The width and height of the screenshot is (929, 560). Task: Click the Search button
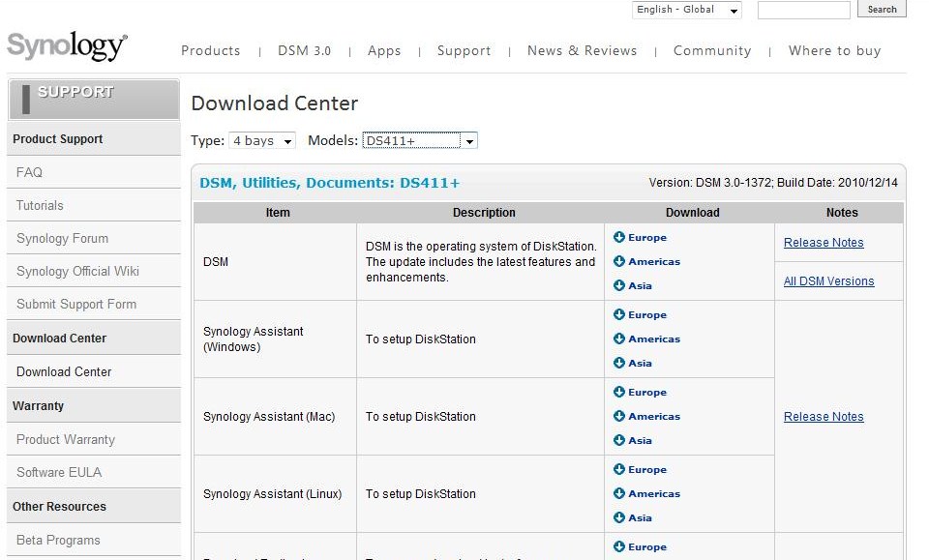(x=882, y=10)
